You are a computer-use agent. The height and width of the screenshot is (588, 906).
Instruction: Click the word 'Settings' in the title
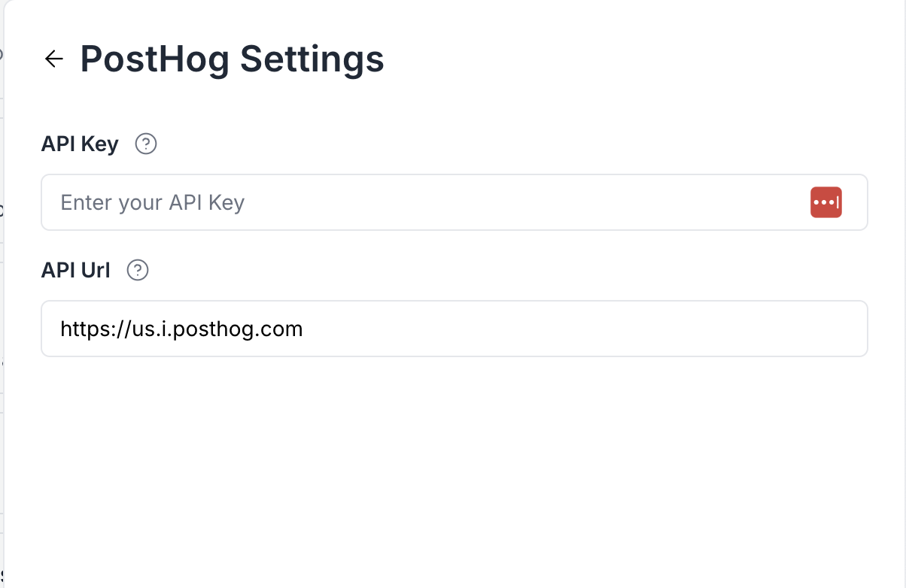(312, 59)
